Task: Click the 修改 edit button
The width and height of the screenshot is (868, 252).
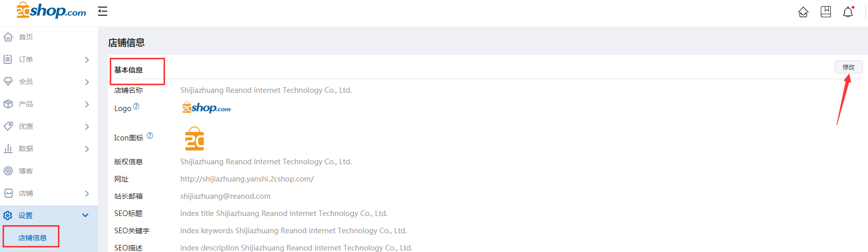Action: tap(848, 67)
